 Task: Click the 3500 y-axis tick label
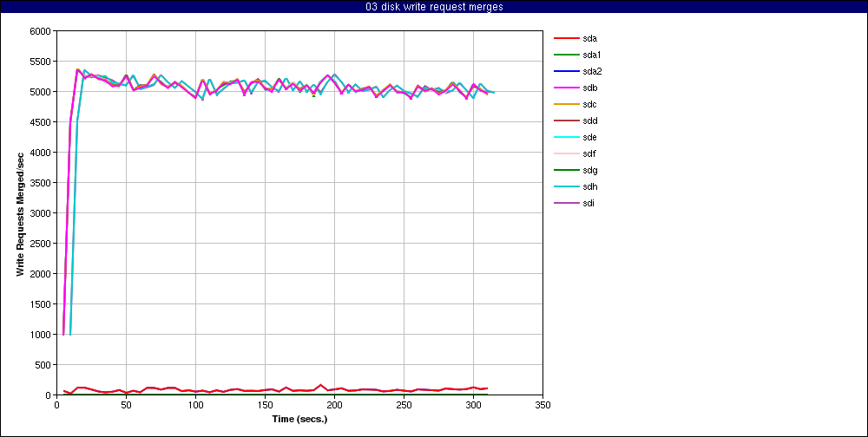click(x=42, y=183)
